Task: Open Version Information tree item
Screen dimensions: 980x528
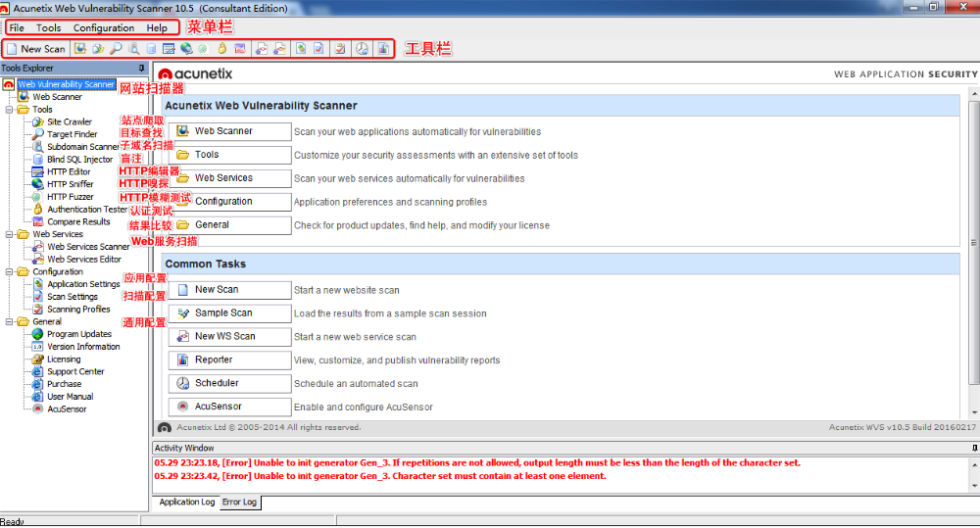Action: pos(83,347)
